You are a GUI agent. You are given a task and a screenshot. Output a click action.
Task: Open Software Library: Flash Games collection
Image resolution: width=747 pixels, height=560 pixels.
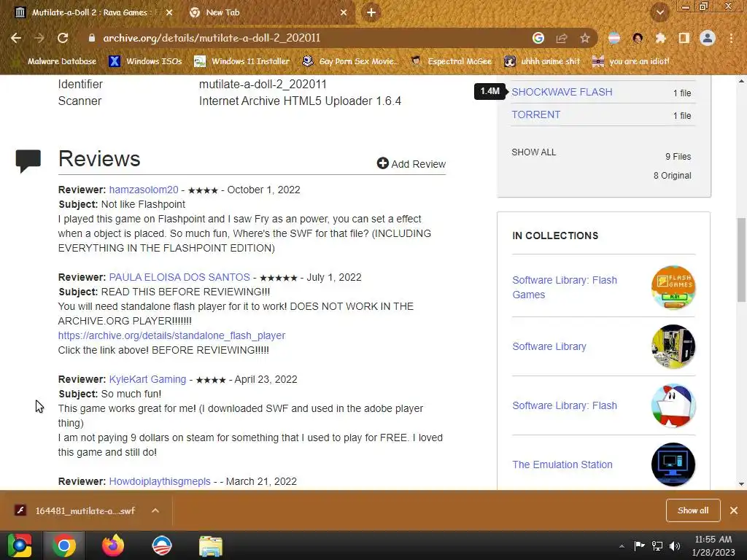(565, 287)
